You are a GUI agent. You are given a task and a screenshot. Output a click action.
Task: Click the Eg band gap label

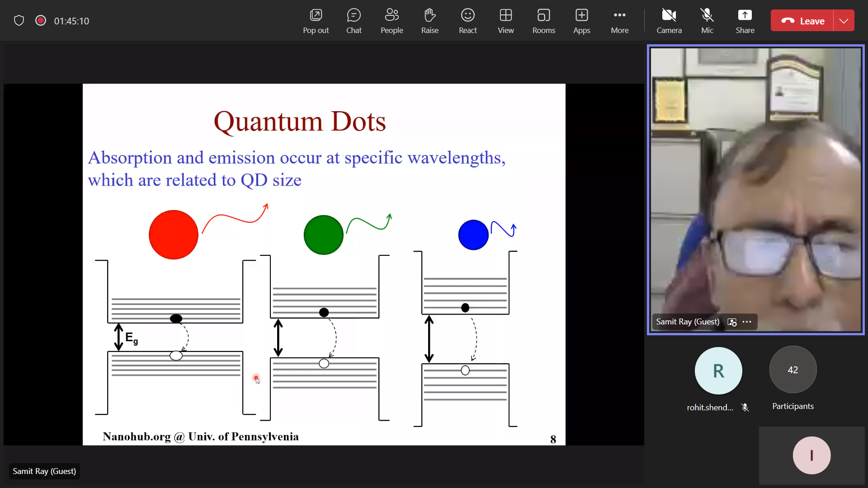click(x=131, y=338)
